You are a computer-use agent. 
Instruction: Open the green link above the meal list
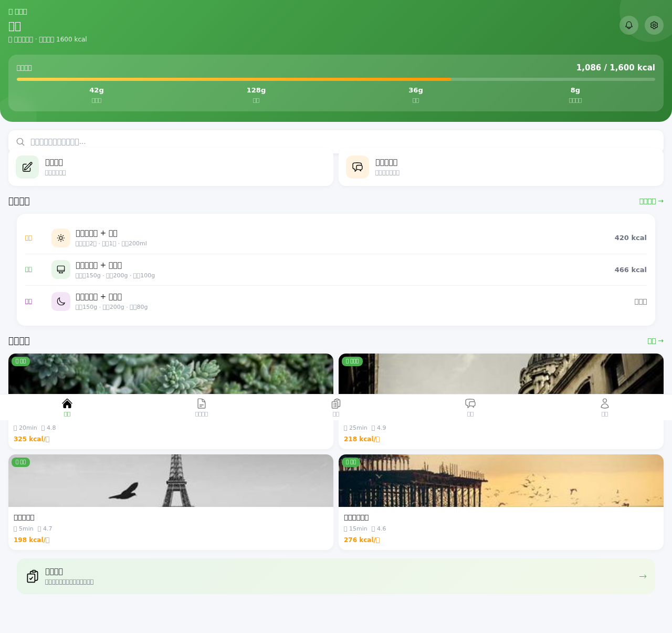(652, 201)
